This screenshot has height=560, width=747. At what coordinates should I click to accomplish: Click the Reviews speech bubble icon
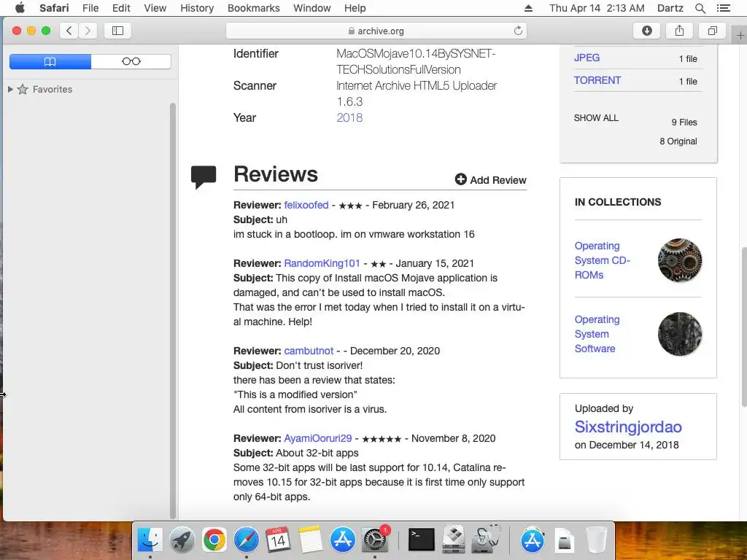pyautogui.click(x=204, y=176)
